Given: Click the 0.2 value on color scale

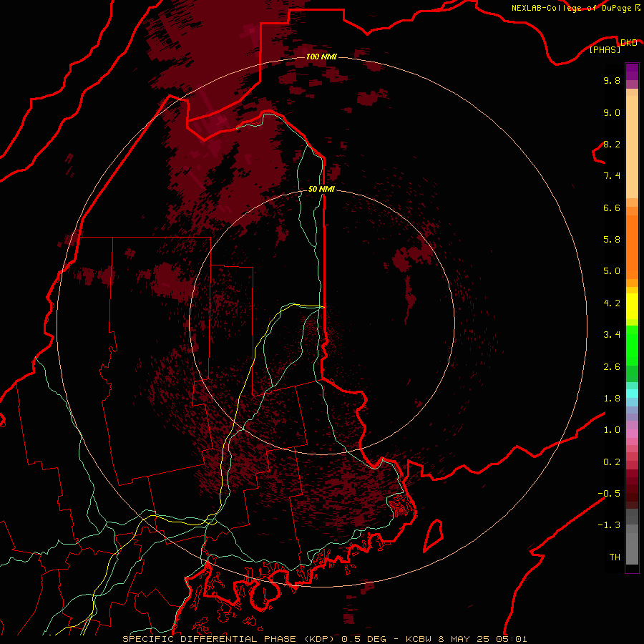Looking at the screenshot, I should tap(612, 462).
